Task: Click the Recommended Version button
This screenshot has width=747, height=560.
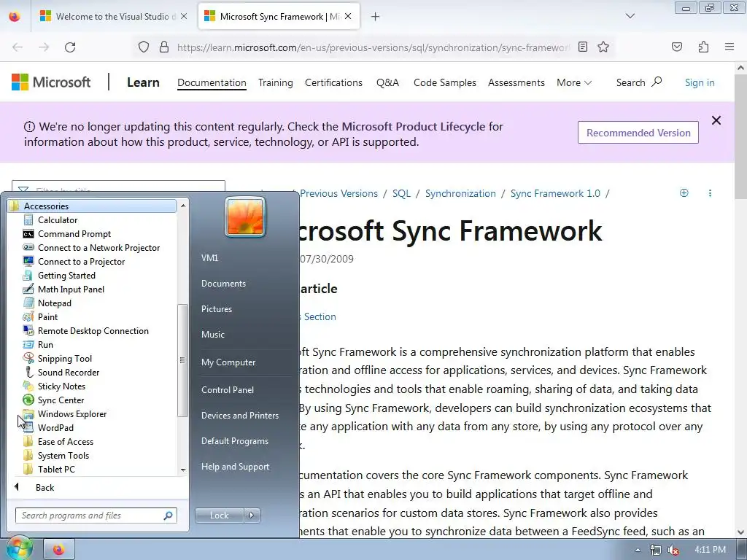Action: pos(638,133)
